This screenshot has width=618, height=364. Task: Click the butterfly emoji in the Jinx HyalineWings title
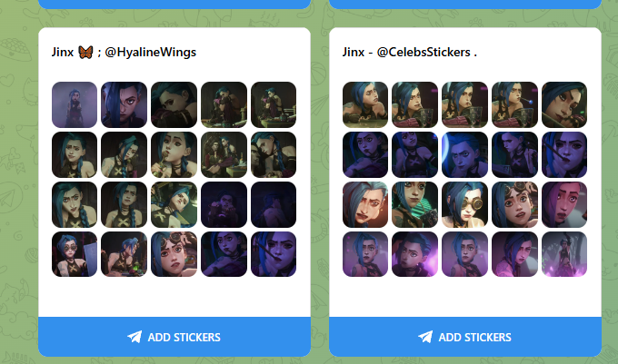[85, 52]
